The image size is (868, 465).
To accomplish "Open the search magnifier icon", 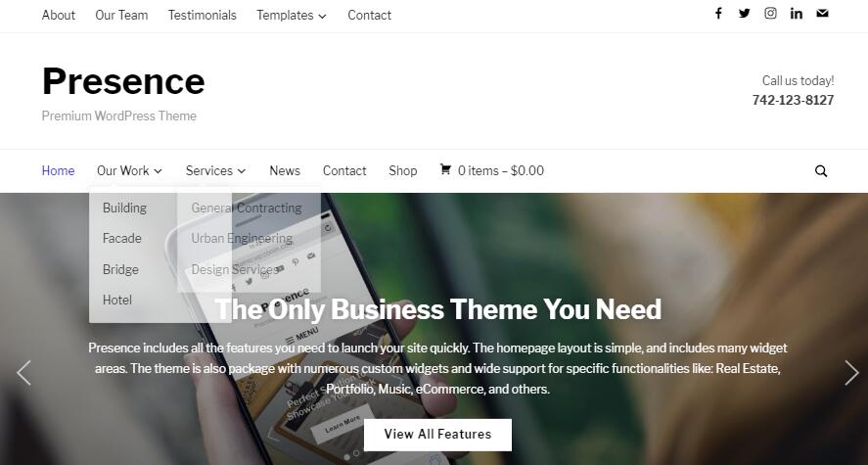I will (x=821, y=171).
